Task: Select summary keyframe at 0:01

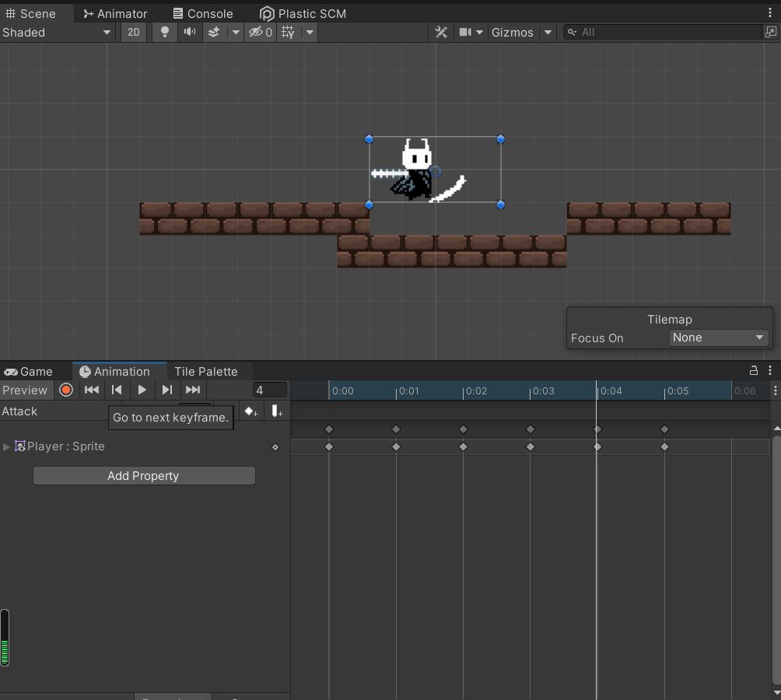Action: (396, 429)
